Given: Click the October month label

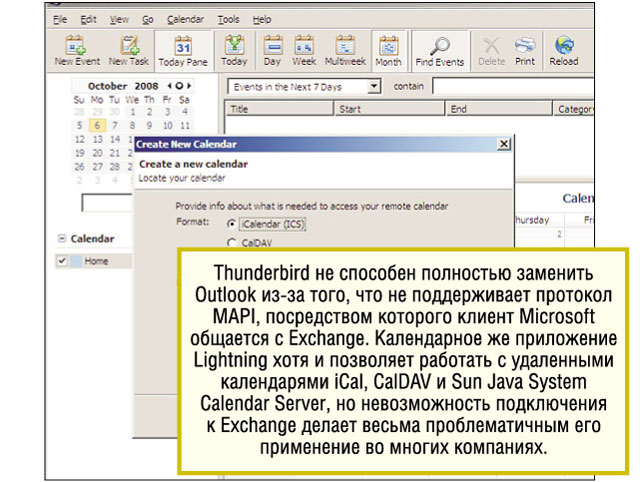Looking at the screenshot, I should 108,86.
